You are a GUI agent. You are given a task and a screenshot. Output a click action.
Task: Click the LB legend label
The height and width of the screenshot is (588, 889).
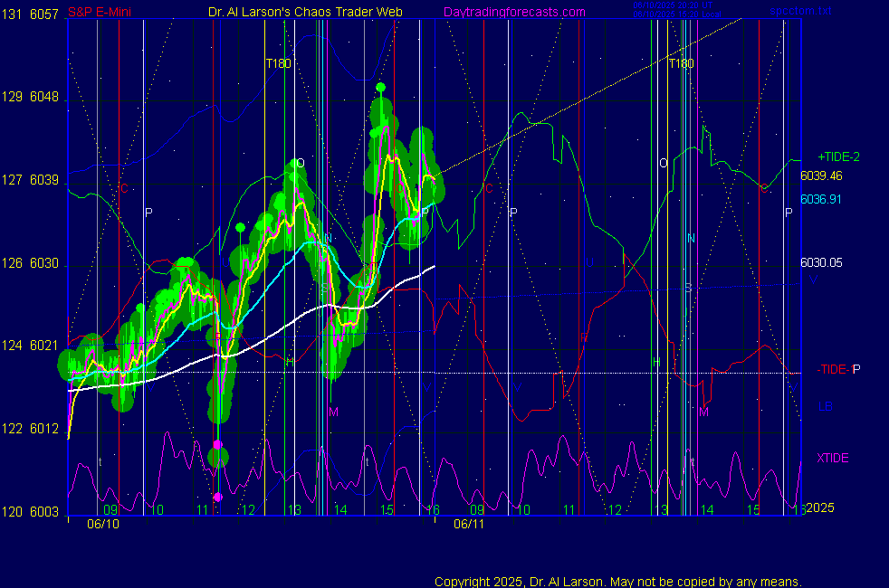point(825,406)
